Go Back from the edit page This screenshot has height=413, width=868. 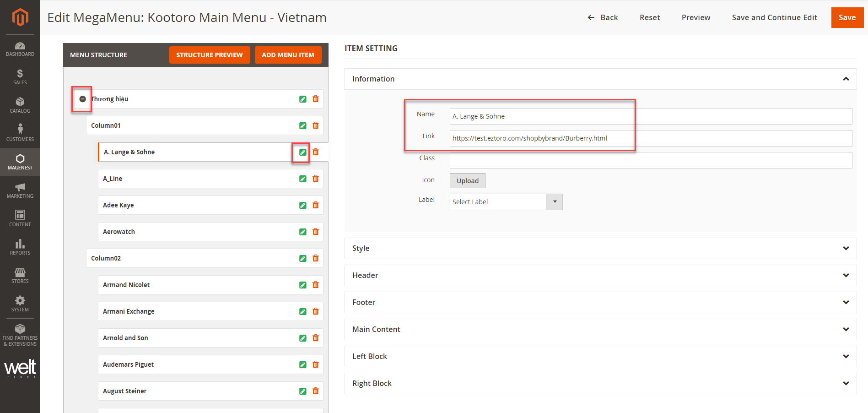tap(603, 17)
